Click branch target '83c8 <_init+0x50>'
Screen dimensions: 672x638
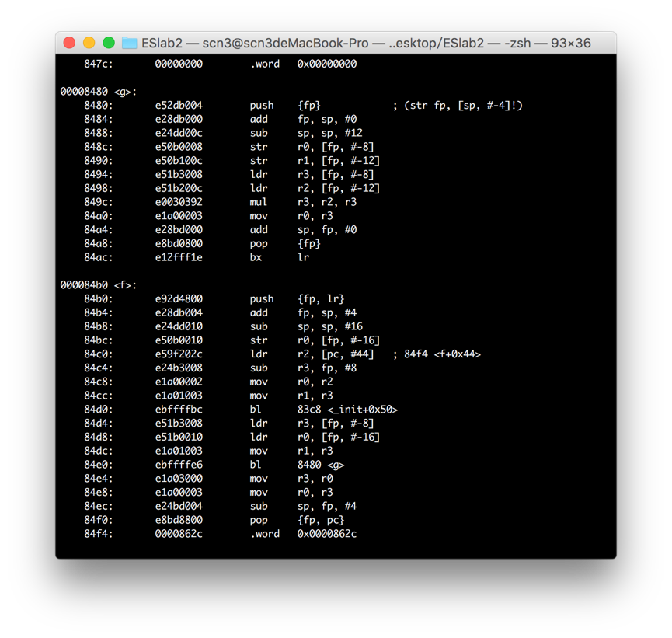coord(347,410)
